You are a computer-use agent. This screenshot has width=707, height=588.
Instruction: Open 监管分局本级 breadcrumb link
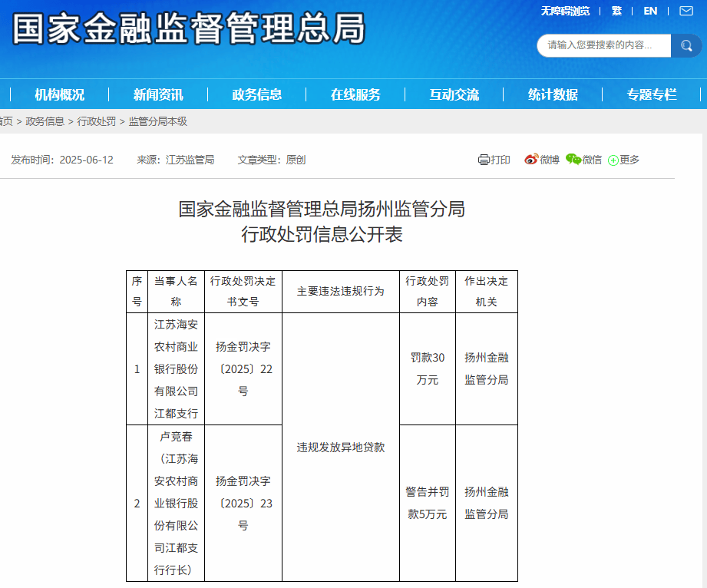coord(158,121)
